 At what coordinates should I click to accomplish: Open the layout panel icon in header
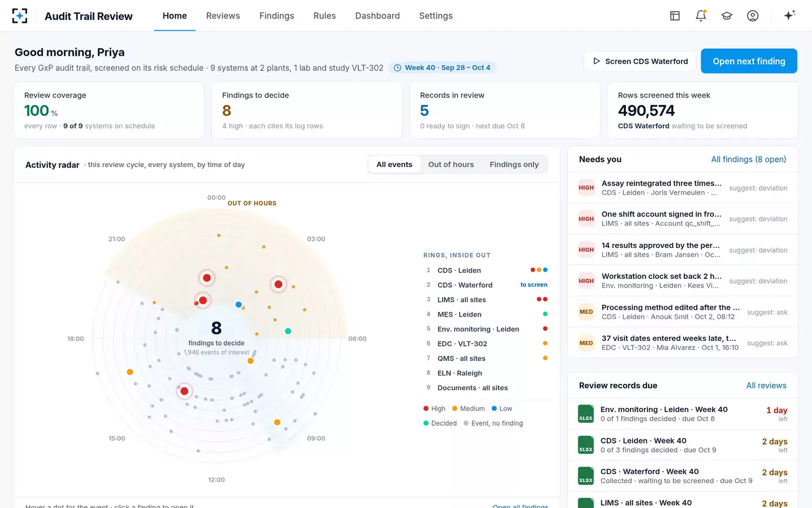pyautogui.click(x=675, y=16)
